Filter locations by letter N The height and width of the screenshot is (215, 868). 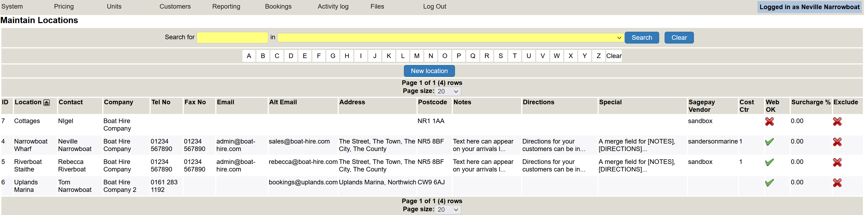[x=431, y=56]
